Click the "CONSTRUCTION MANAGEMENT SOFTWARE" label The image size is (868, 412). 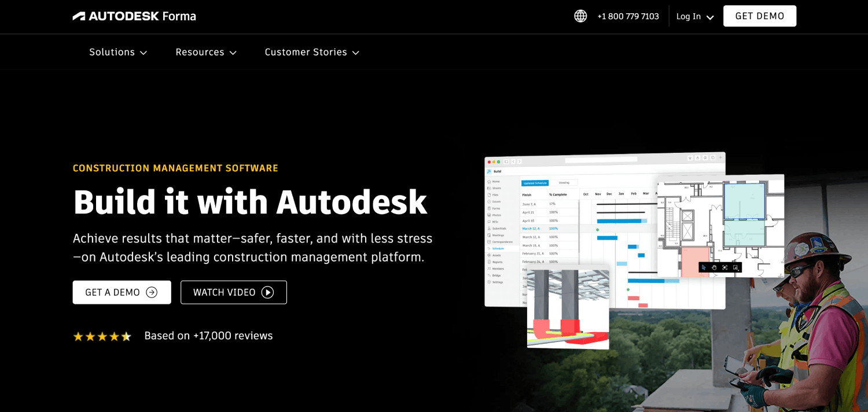tap(175, 168)
